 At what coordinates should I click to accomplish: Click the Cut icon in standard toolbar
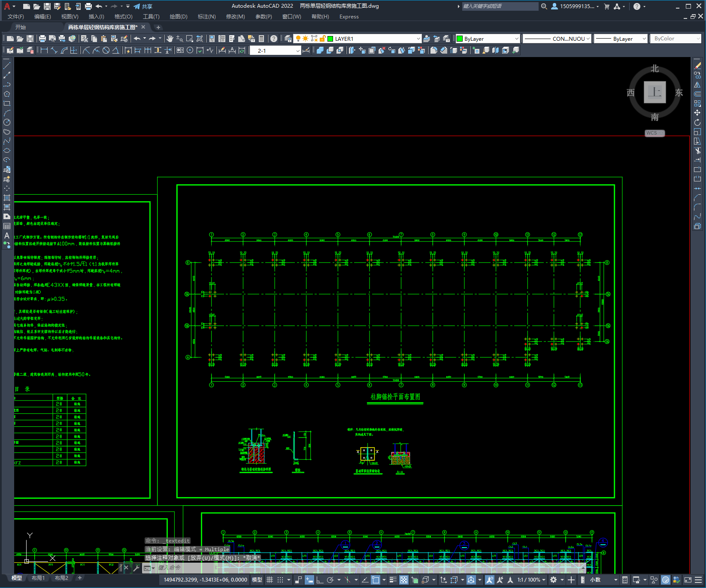tap(85, 39)
